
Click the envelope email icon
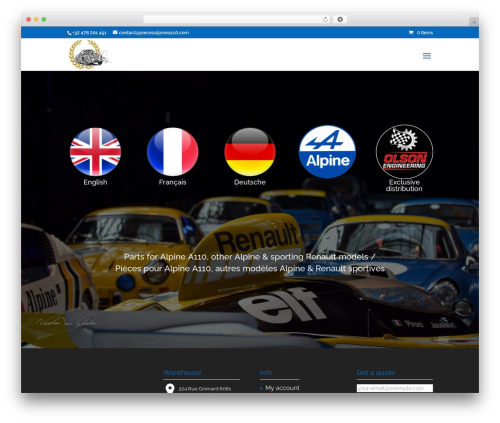click(115, 32)
